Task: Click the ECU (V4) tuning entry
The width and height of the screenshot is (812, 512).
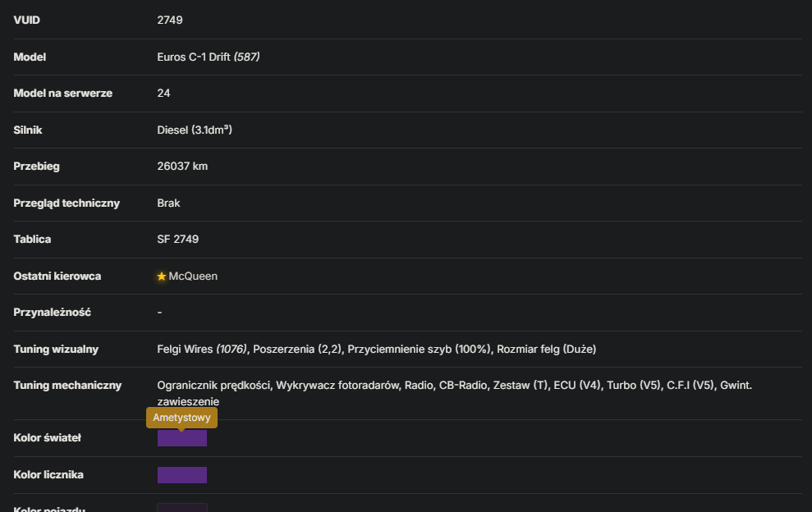Action: tap(577, 385)
